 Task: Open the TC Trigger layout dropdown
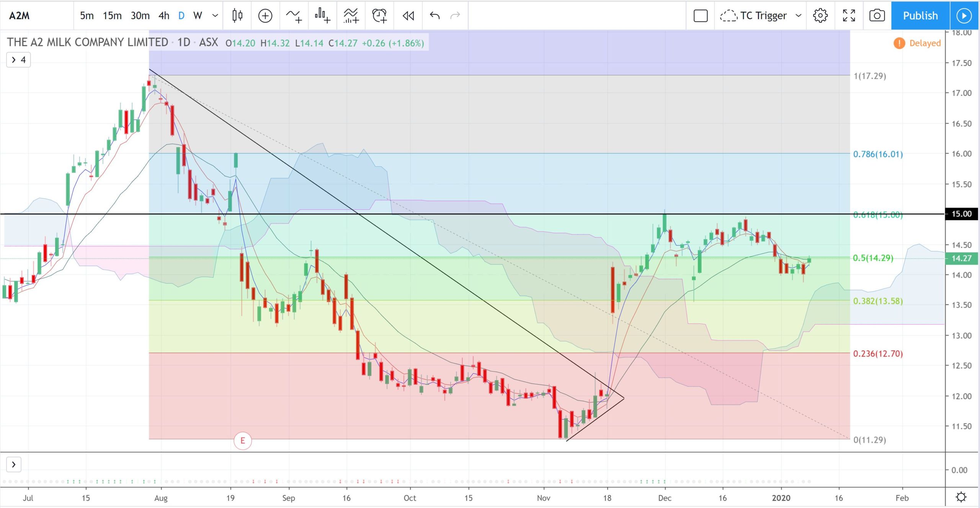pyautogui.click(x=798, y=16)
